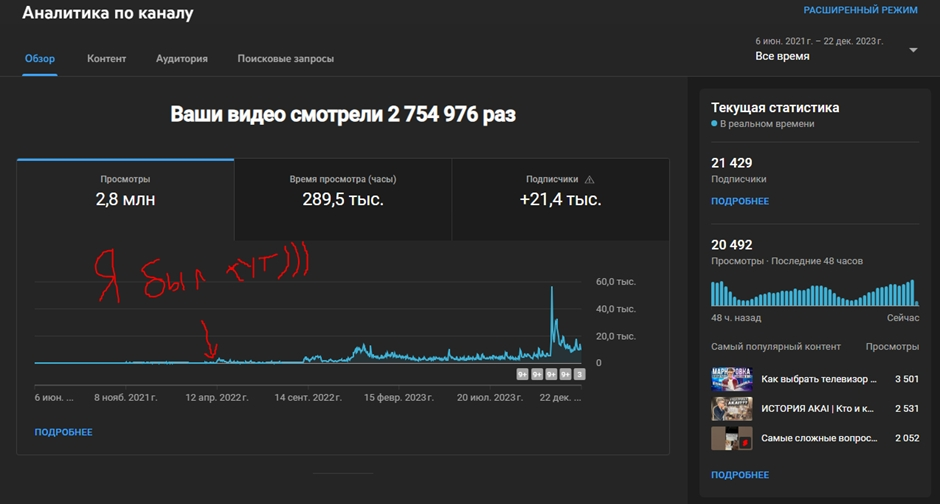Click the 3 501 views count
Screen dimensions: 940x504
[906, 379]
